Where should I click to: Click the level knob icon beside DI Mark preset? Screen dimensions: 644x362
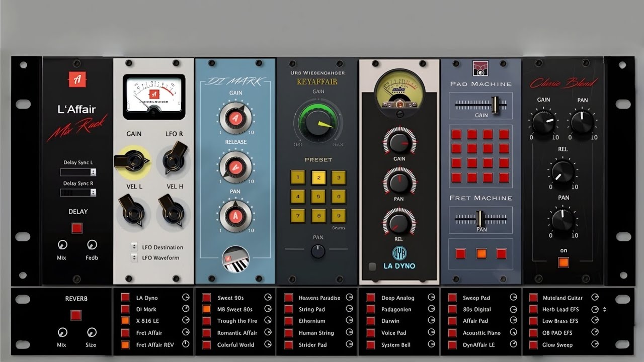[x=186, y=309]
